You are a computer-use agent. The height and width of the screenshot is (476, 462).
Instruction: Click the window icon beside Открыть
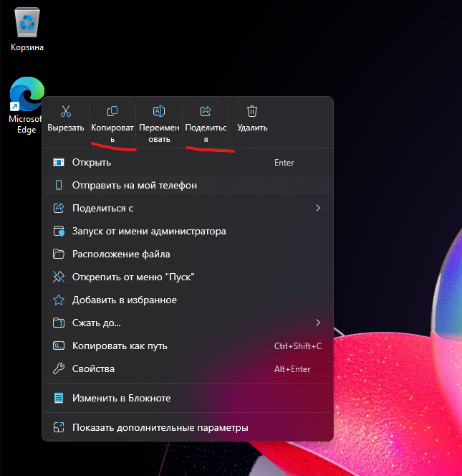[59, 162]
